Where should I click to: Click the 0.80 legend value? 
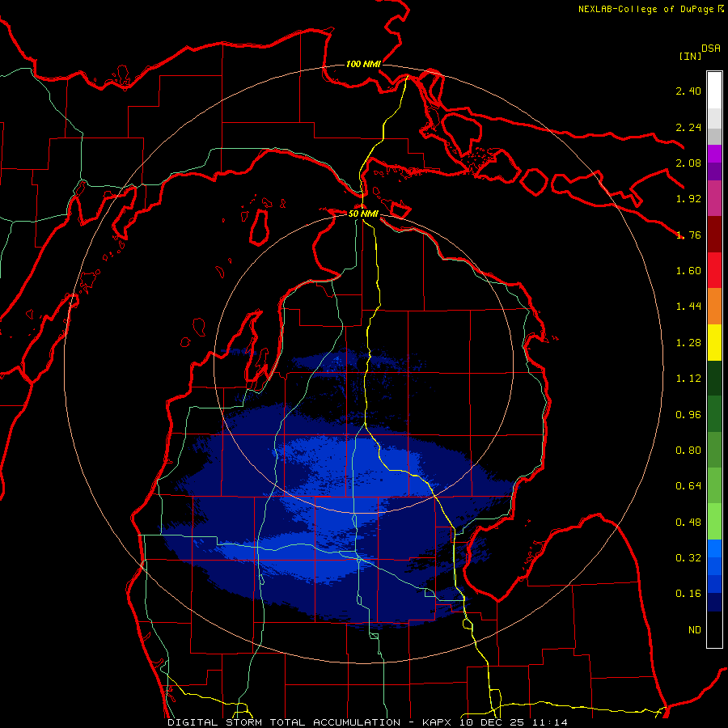coord(688,451)
